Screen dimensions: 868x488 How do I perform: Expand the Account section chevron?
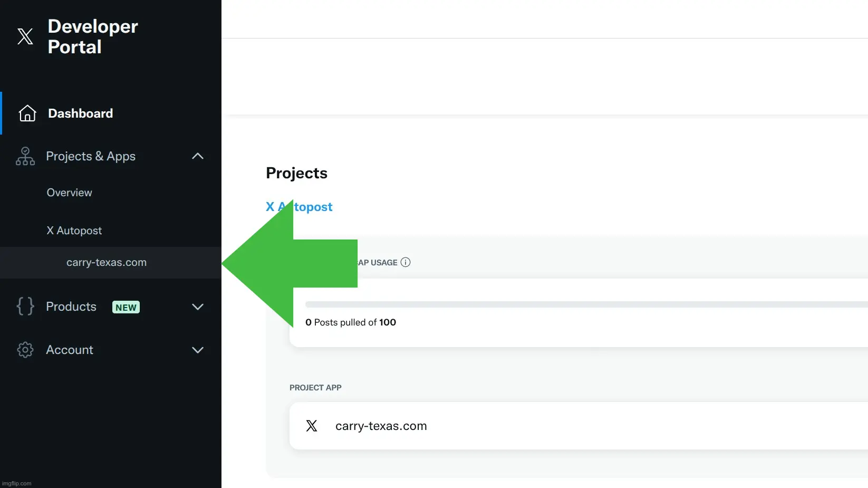198,350
